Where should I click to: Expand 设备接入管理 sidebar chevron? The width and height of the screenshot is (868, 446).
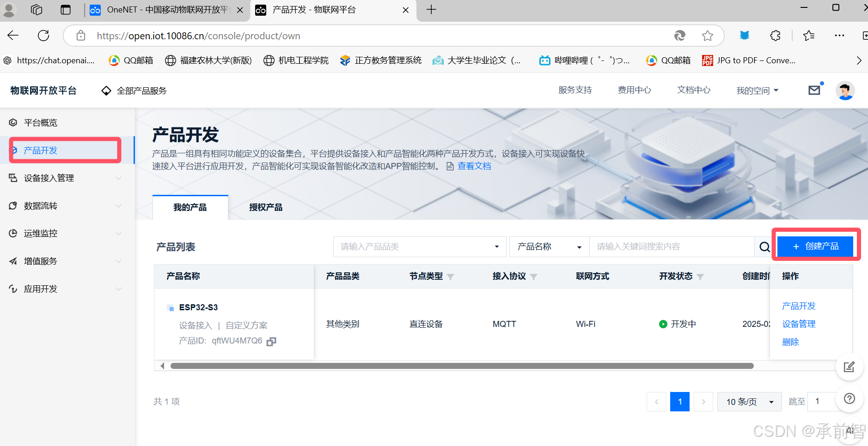pyautogui.click(x=118, y=178)
